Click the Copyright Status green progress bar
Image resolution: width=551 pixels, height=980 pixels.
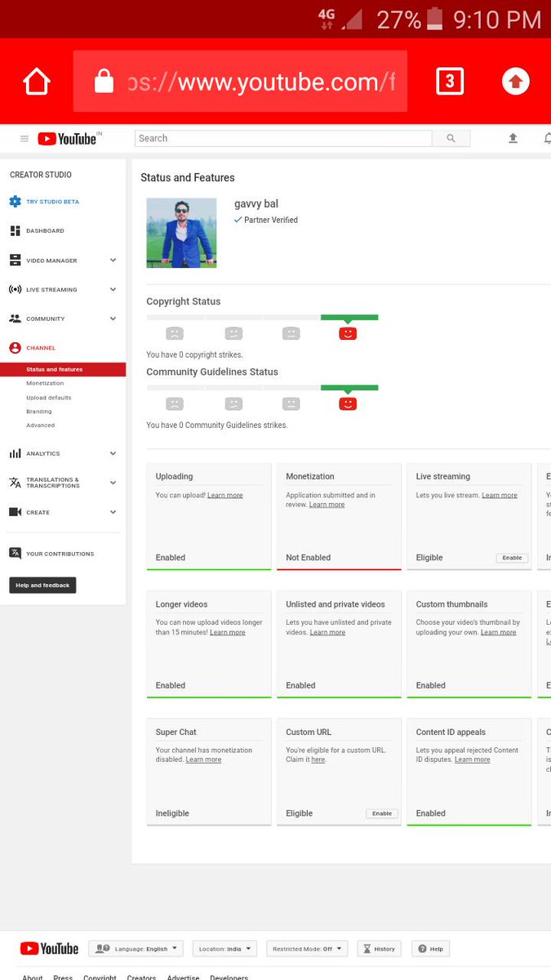[349, 317]
